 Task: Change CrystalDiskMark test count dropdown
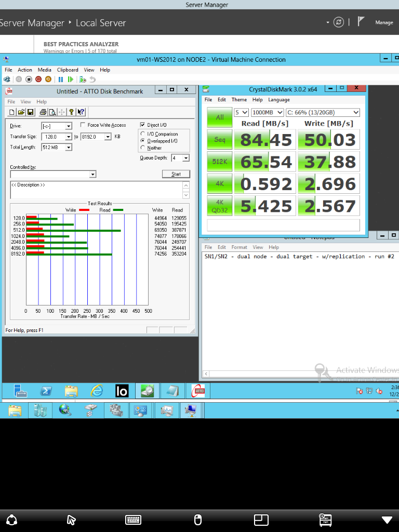pos(241,112)
